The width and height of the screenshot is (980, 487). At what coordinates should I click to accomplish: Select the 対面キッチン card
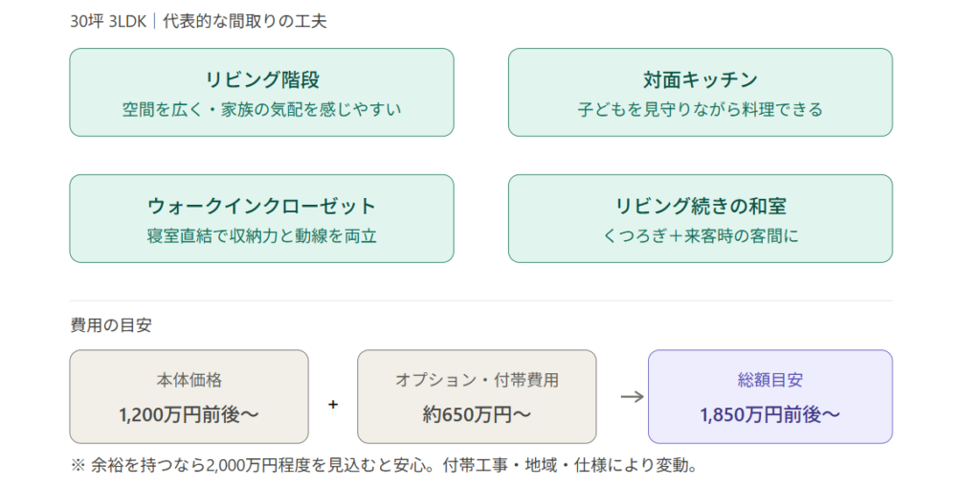[x=700, y=92]
